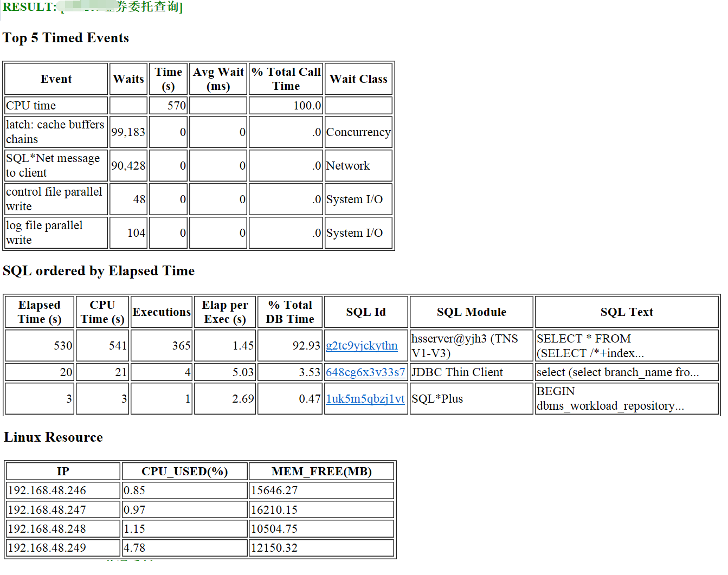
Task: Click the 'Elapsed Time (s)' column header
Action: (40, 312)
